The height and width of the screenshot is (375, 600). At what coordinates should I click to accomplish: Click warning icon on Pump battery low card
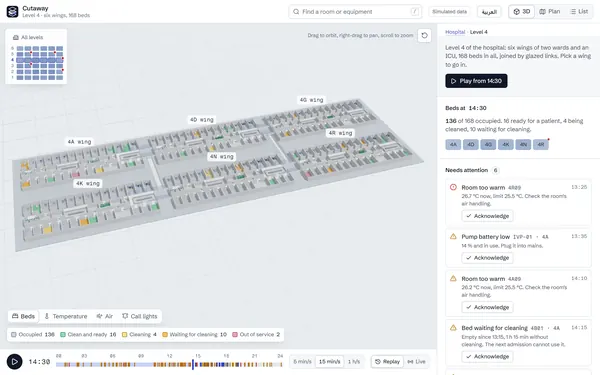(x=453, y=236)
